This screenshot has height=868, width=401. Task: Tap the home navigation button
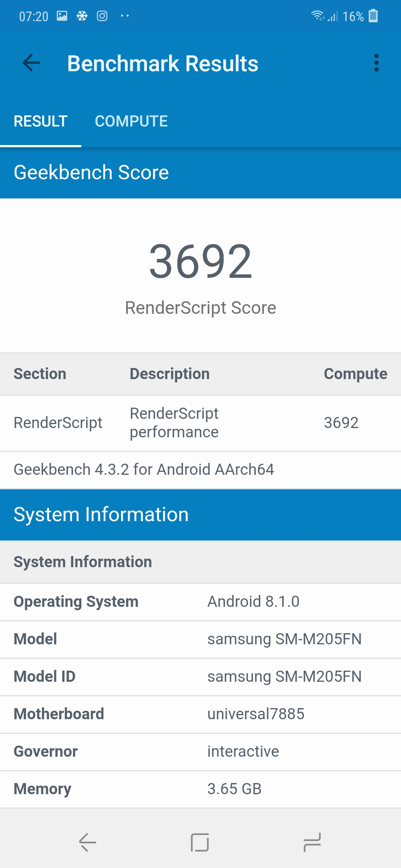200,842
